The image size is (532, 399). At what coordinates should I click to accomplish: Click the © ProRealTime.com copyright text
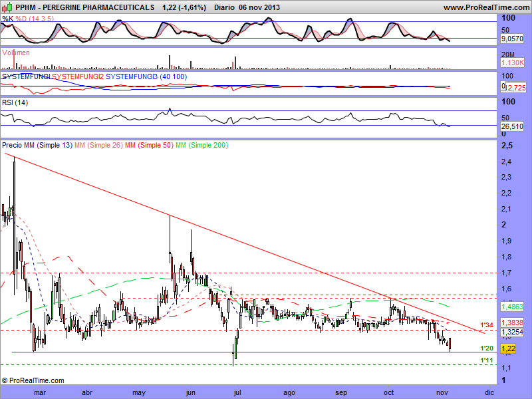coord(33,380)
